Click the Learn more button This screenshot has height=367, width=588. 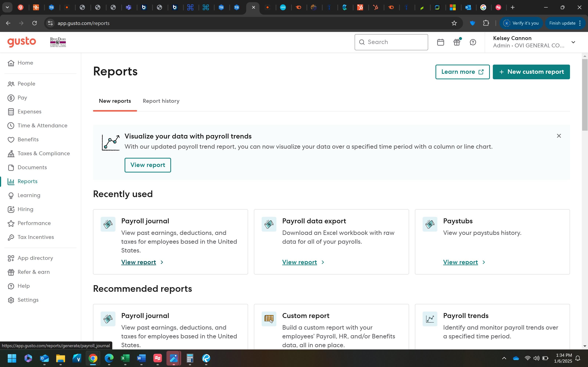(462, 72)
